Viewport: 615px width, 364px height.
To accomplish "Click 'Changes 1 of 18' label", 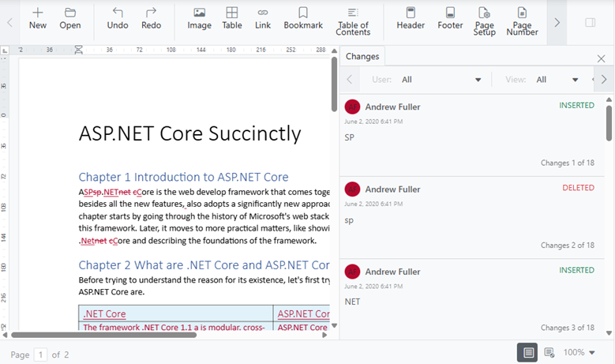I will click(567, 163).
